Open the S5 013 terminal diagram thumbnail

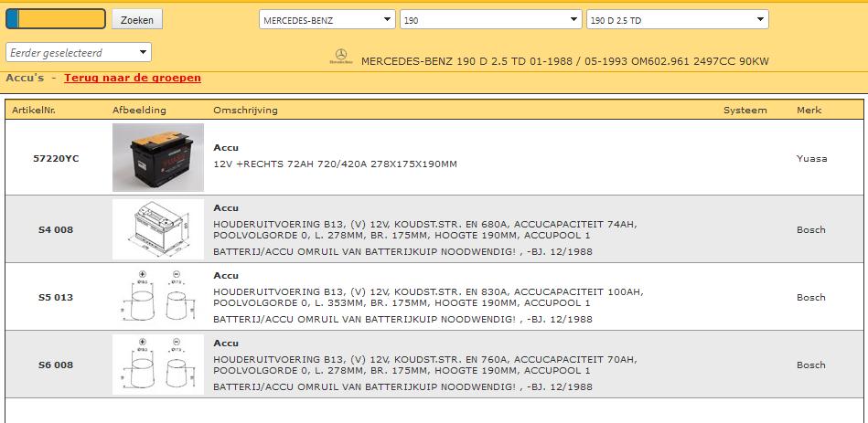pyautogui.click(x=157, y=297)
